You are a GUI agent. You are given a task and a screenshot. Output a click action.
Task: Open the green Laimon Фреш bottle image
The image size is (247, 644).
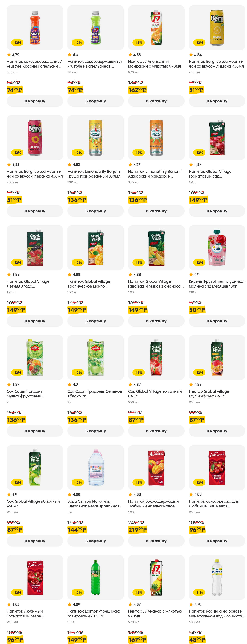95,577
